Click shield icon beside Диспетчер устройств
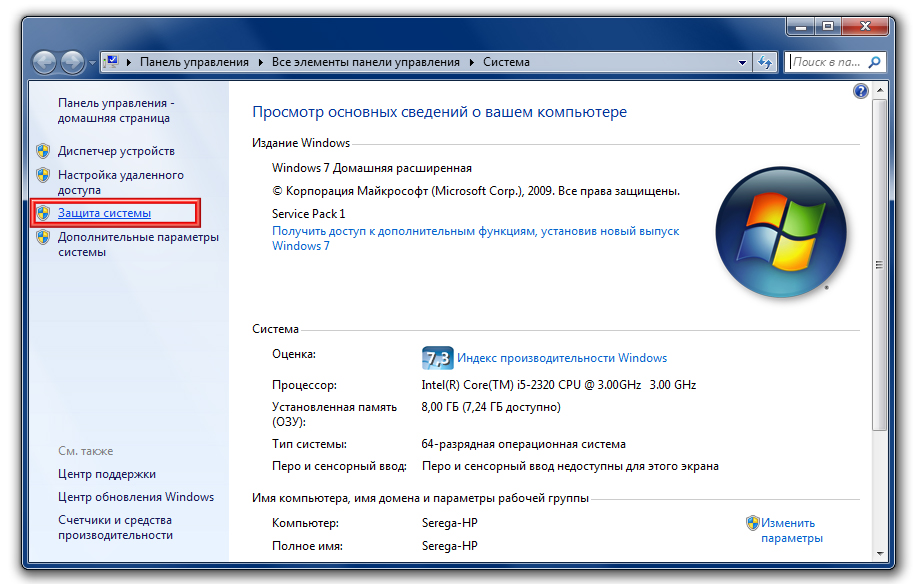 43,151
